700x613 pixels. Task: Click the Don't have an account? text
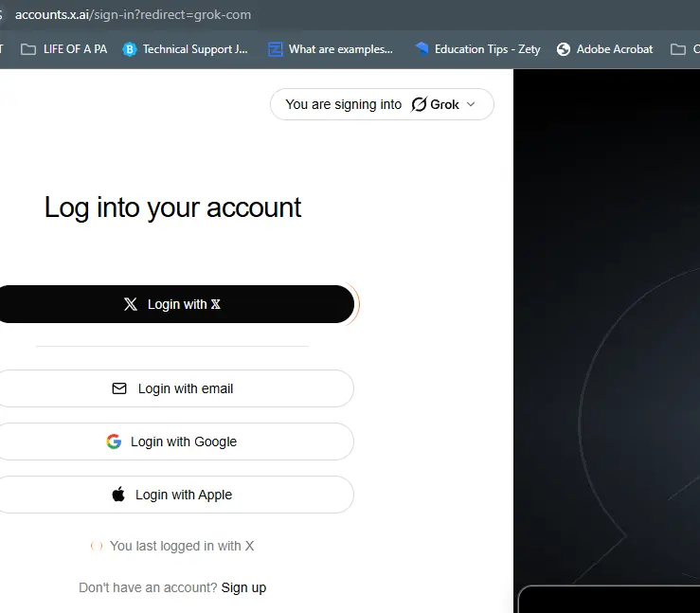point(148,587)
